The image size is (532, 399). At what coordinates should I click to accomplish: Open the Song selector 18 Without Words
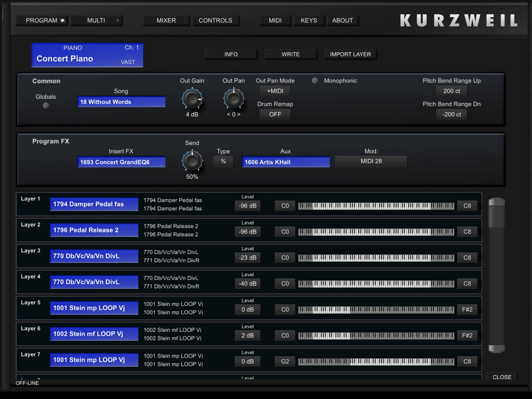click(121, 102)
